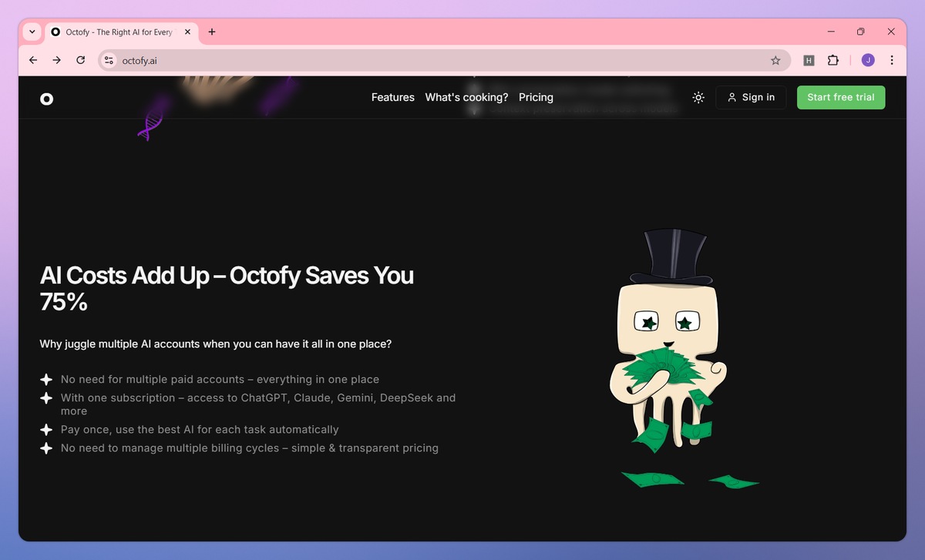Open a new tab with plus button
Screen dimensions: 925x560
(212, 32)
